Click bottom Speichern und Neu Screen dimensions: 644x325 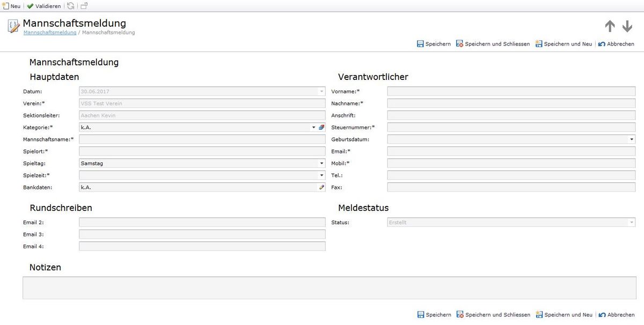coord(564,315)
